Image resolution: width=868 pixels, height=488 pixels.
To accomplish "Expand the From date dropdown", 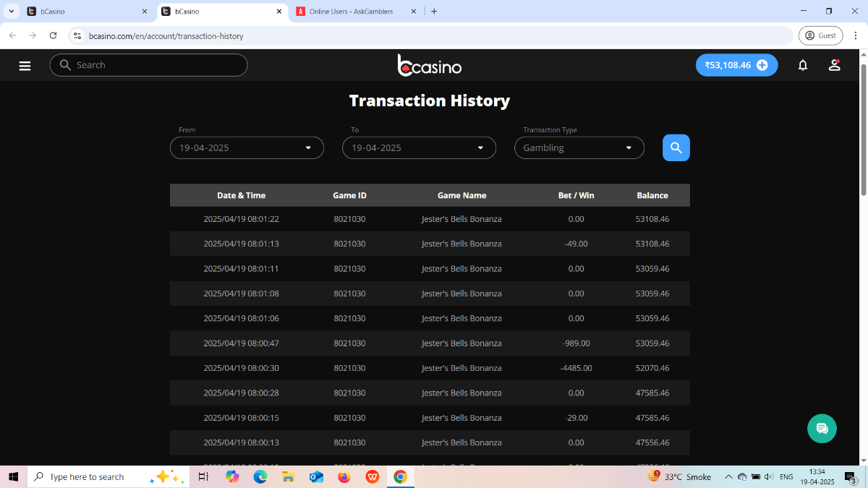I will 247,147.
